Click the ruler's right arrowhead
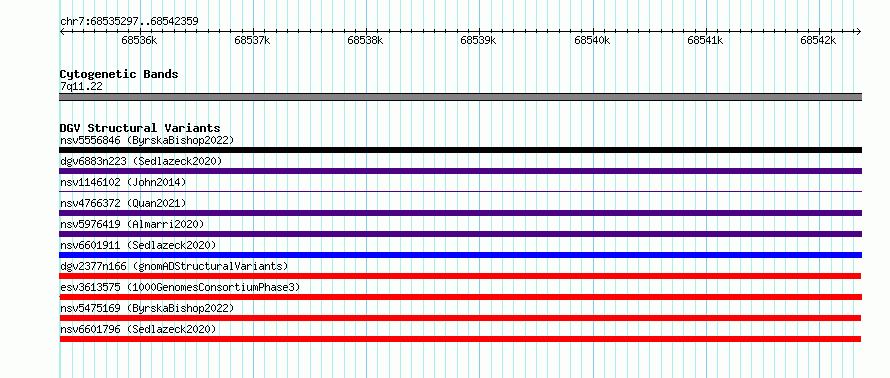This screenshot has height=378, width=890. (858, 32)
